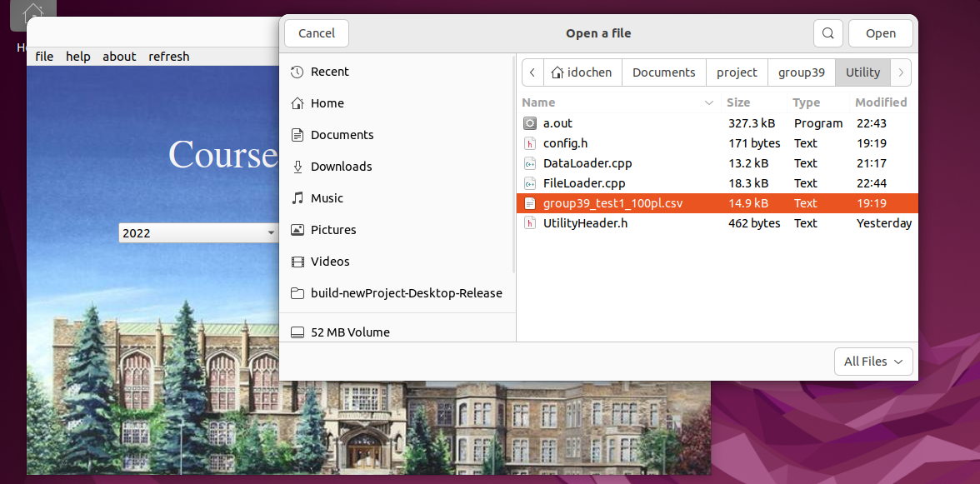Click the 13.2 kB size cell
This screenshot has height=484, width=980.
pos(748,163)
